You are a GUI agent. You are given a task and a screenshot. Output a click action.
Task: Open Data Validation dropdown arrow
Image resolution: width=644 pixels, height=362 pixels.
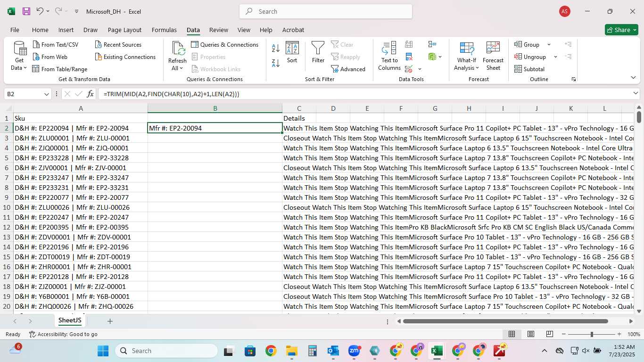point(420,69)
